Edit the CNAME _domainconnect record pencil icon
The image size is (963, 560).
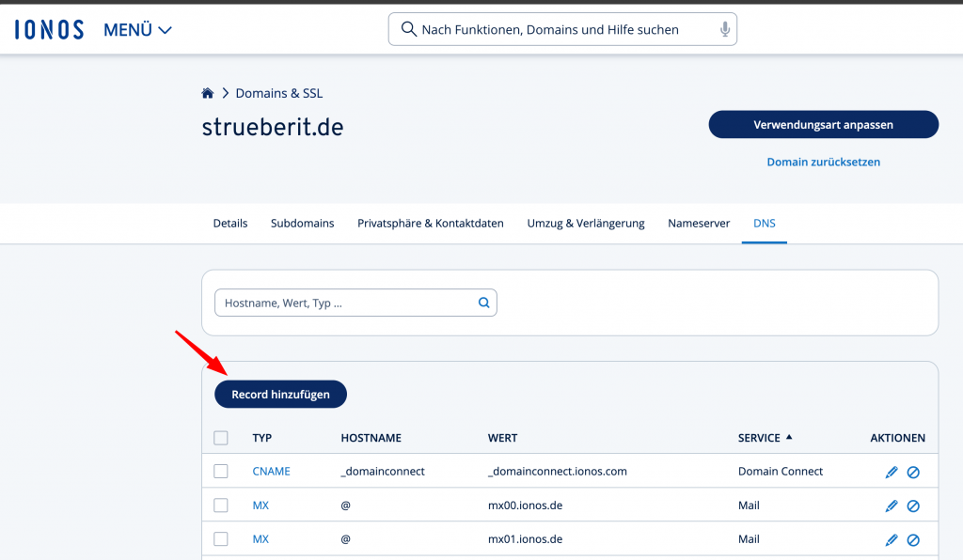892,472
